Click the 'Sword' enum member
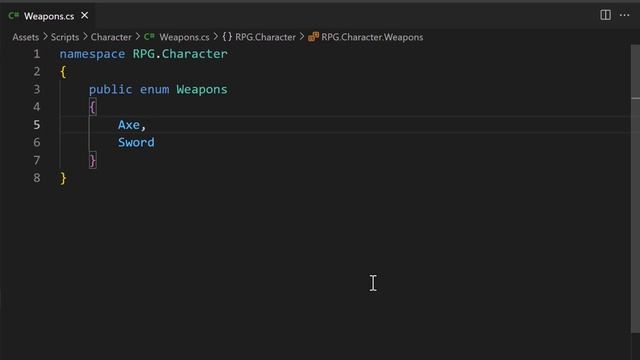 click(136, 142)
